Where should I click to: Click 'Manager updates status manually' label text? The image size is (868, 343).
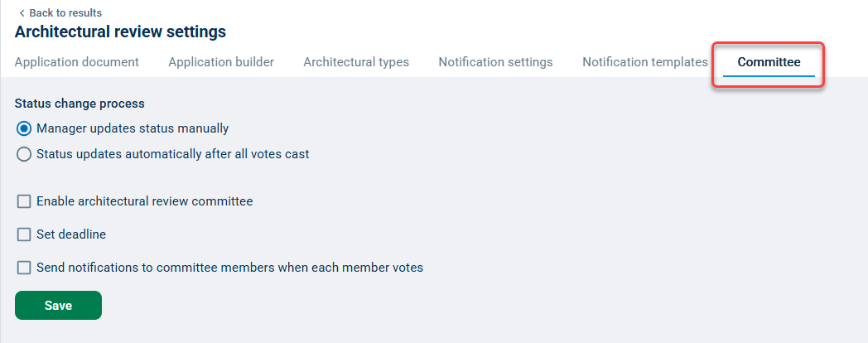[x=133, y=128]
